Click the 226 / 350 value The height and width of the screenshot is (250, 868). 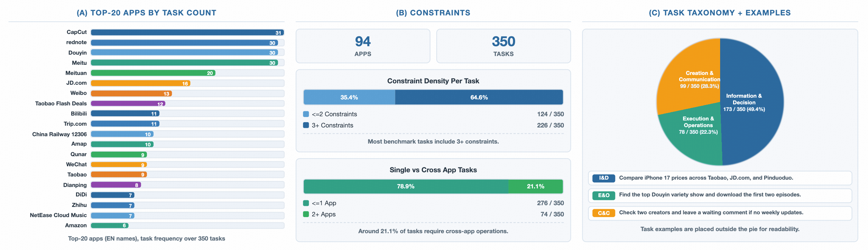551,125
